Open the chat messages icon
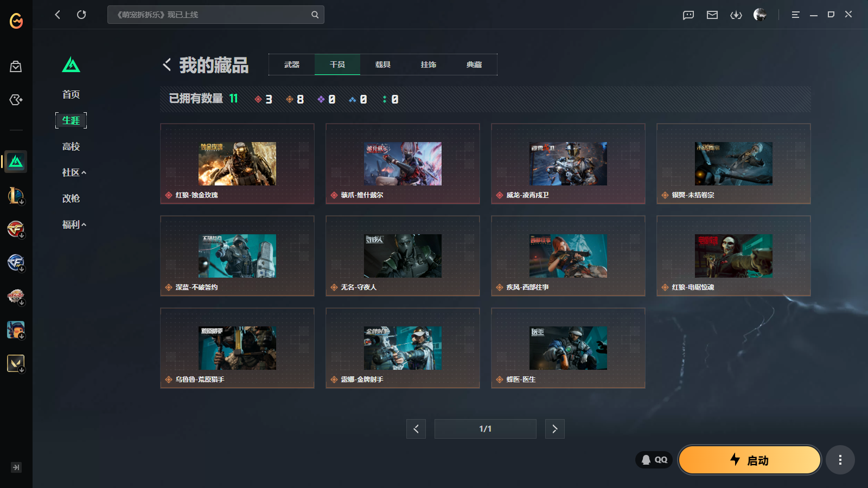Viewport: 868px width, 488px height. pyautogui.click(x=688, y=15)
